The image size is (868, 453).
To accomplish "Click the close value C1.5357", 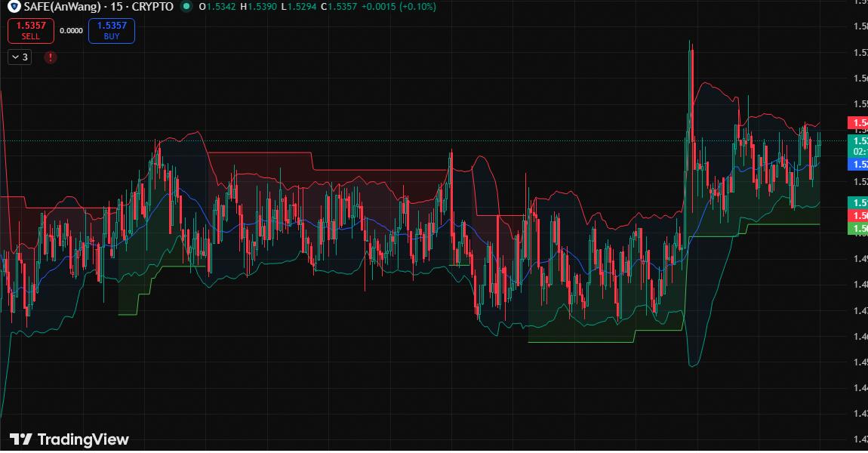I will point(340,7).
